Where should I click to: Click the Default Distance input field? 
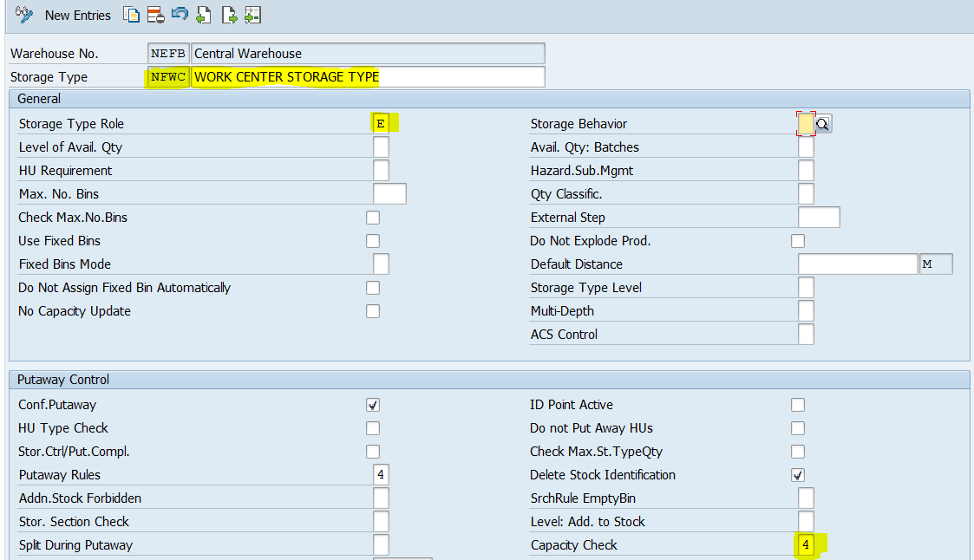click(857, 264)
